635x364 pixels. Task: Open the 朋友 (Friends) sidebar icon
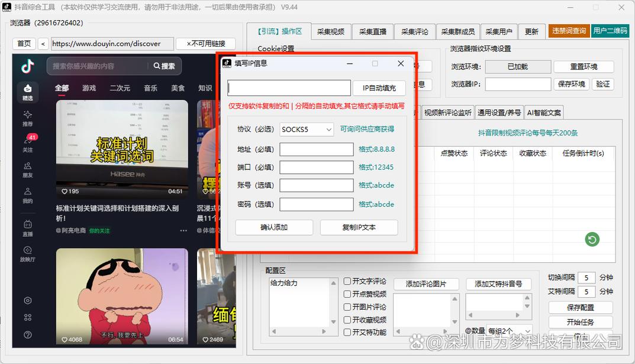(x=27, y=169)
